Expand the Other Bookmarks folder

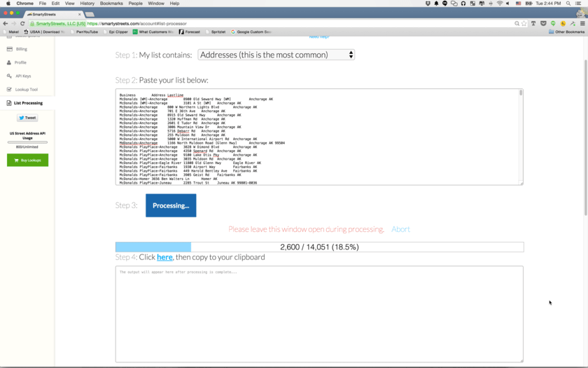[x=566, y=32]
